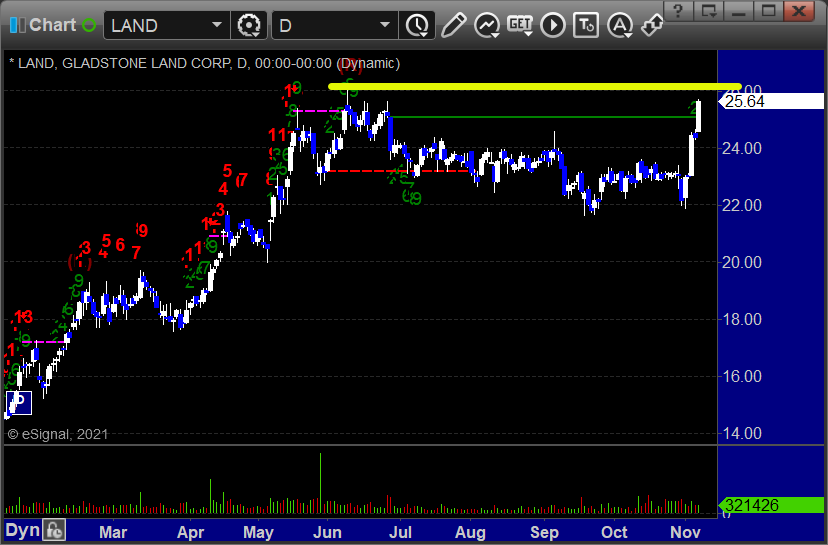
Task: Select the green horizontal line near 25
Action: 544,117
